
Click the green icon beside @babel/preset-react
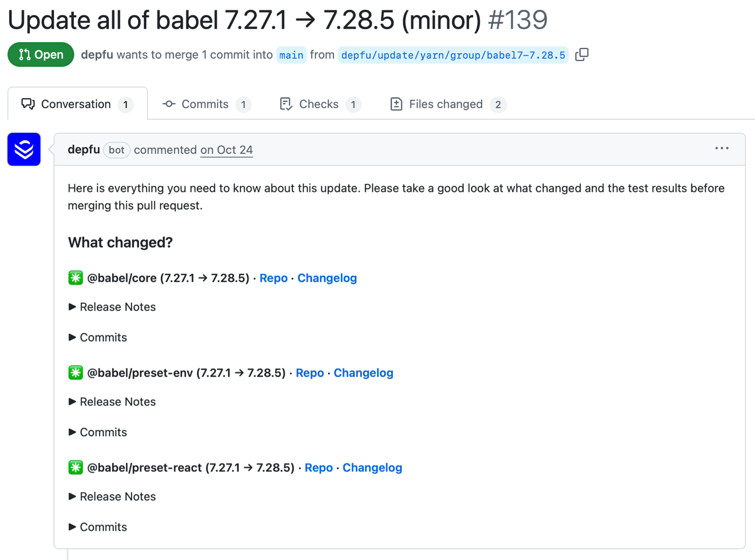tap(75, 468)
